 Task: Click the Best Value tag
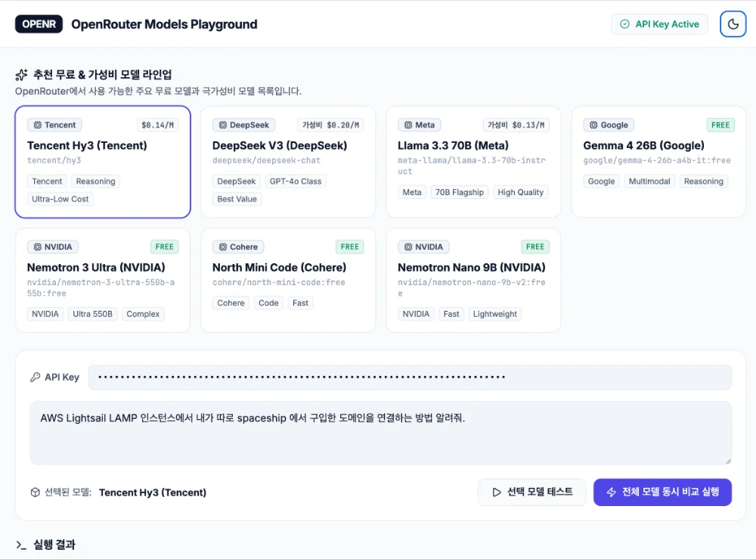coord(237,199)
